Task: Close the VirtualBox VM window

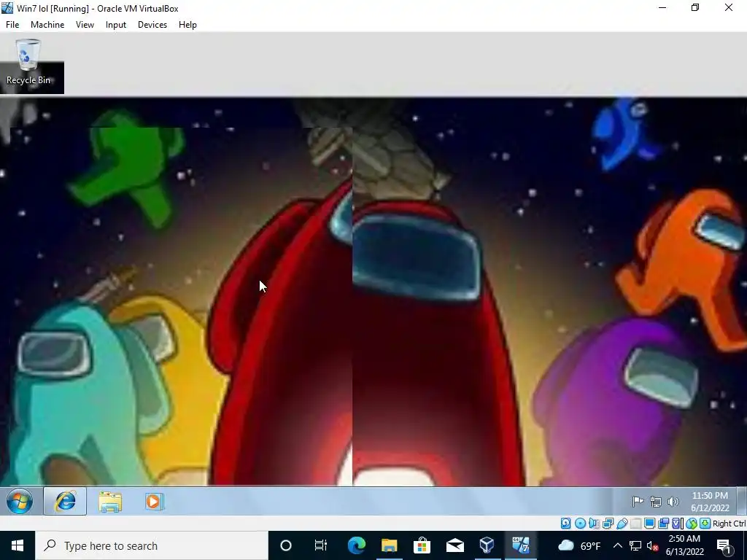Action: point(729,8)
